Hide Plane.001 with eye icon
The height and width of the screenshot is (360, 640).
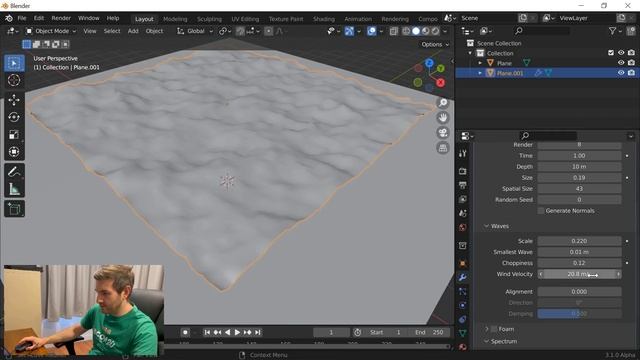[621, 73]
